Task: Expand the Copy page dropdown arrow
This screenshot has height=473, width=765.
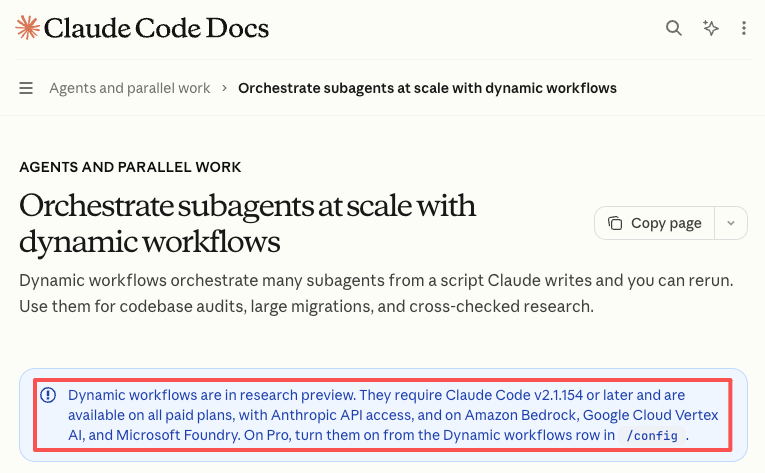Action: [x=731, y=223]
